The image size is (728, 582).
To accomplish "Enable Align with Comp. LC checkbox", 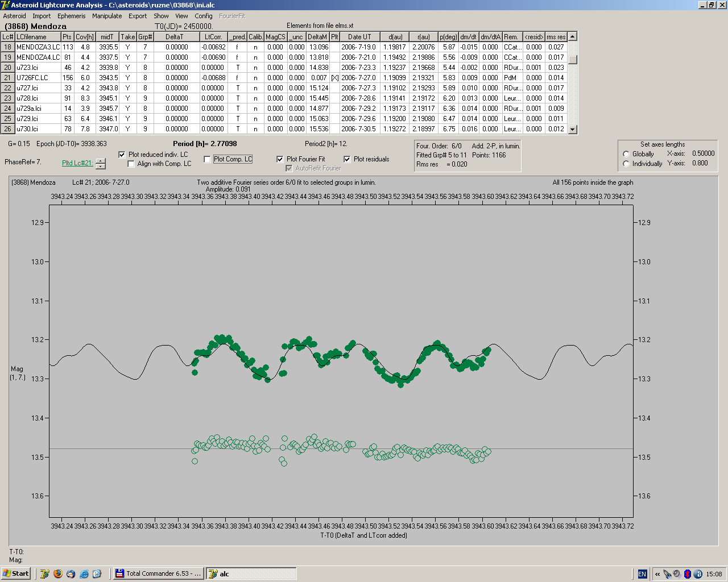I will pyautogui.click(x=131, y=164).
